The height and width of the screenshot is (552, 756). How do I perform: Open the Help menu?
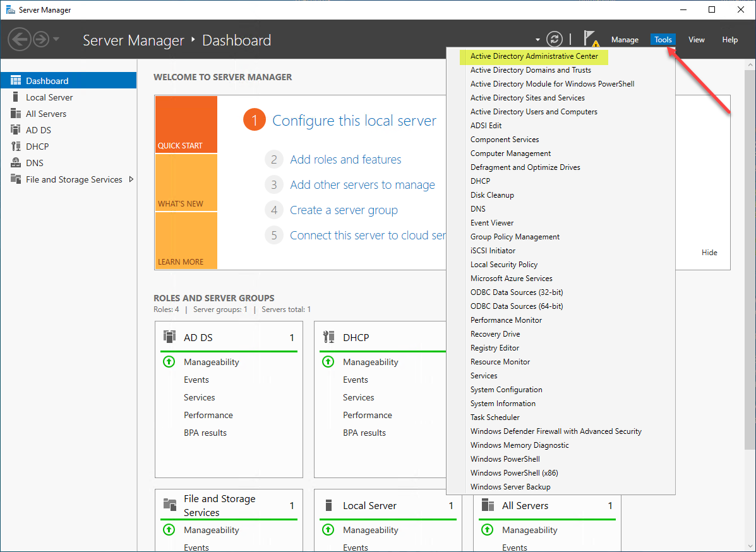[729, 40]
